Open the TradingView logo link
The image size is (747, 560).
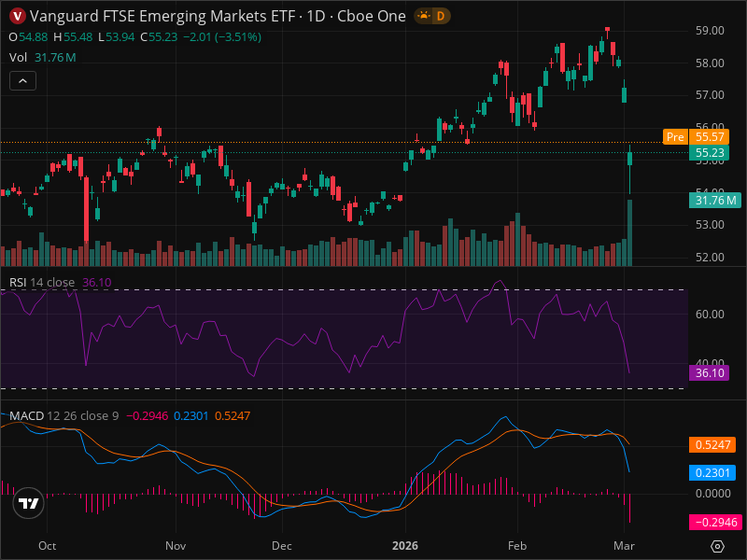point(29,503)
